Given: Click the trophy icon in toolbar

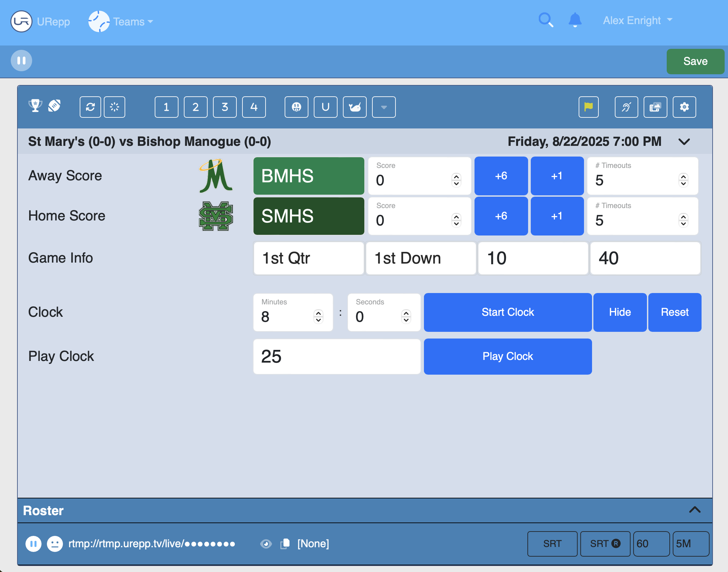Looking at the screenshot, I should [x=35, y=106].
